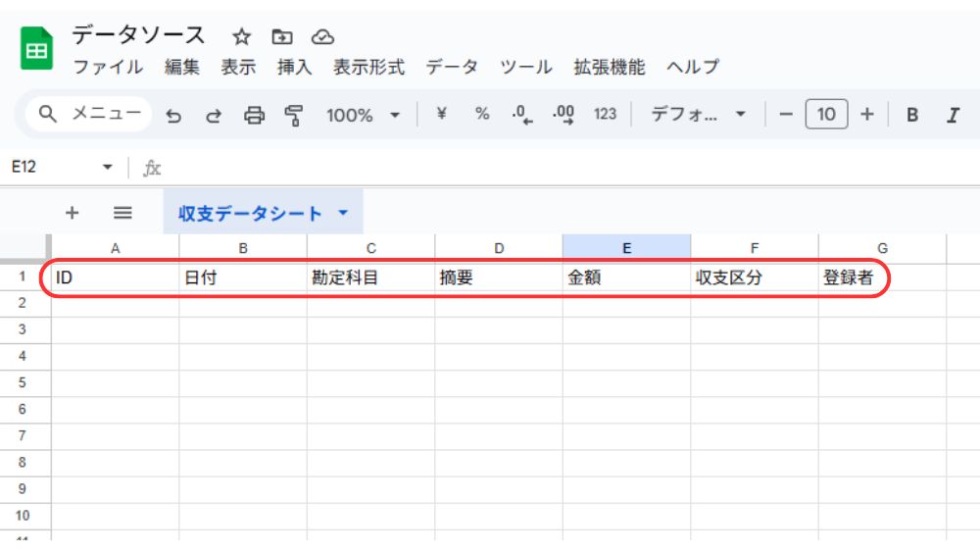Image resolution: width=980 pixels, height=551 pixels.
Task: Open the font デフォ... dropdown
Action: pos(698,115)
